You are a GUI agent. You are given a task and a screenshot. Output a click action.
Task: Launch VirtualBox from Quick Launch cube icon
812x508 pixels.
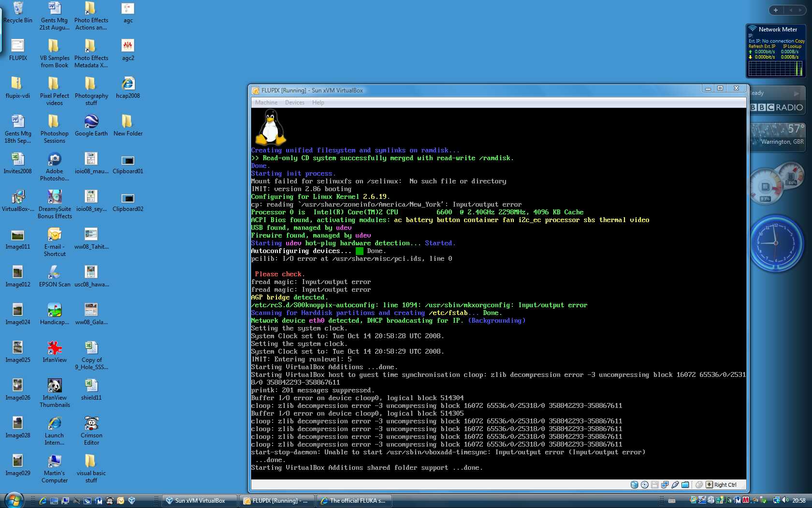(132, 501)
